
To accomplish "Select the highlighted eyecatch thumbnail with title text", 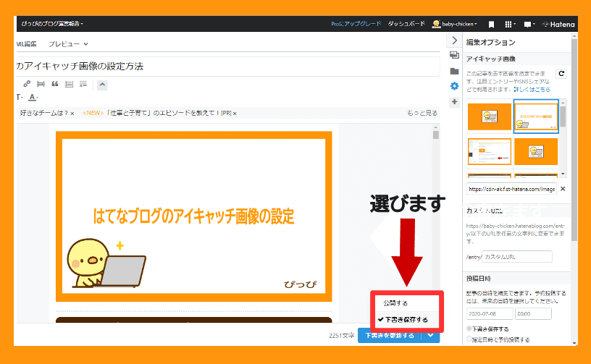I will click(x=536, y=117).
